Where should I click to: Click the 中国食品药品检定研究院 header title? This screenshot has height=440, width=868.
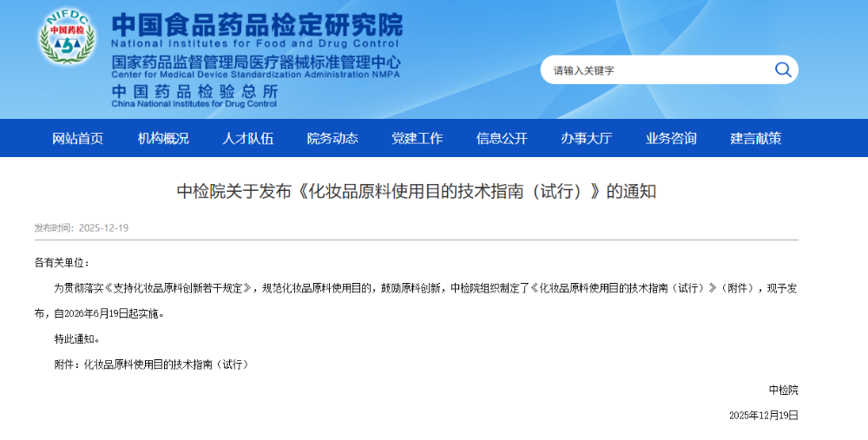[257, 25]
